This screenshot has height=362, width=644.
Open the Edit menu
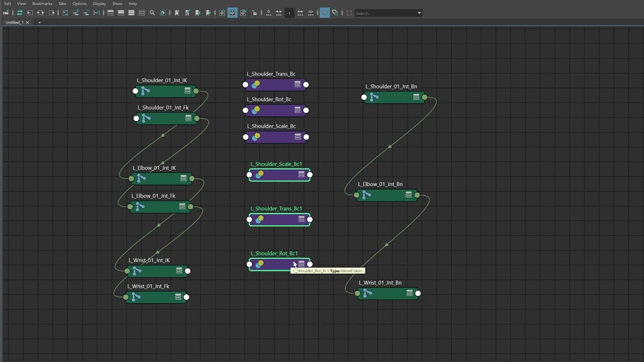(x=8, y=4)
